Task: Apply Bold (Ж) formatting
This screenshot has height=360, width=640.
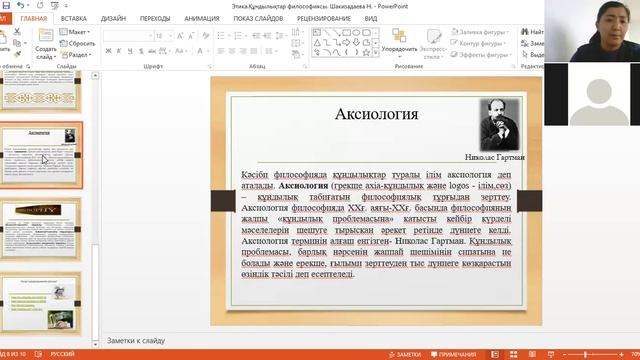Action: point(108,51)
